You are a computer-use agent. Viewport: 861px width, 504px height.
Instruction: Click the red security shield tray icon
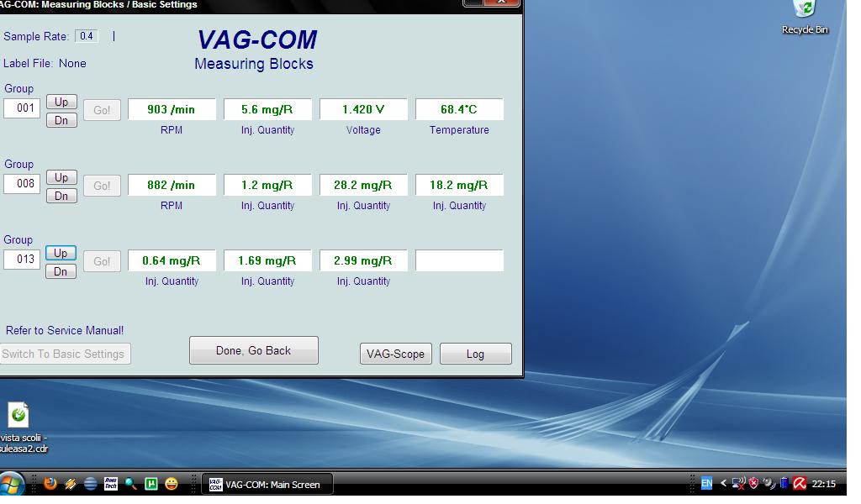(x=753, y=483)
